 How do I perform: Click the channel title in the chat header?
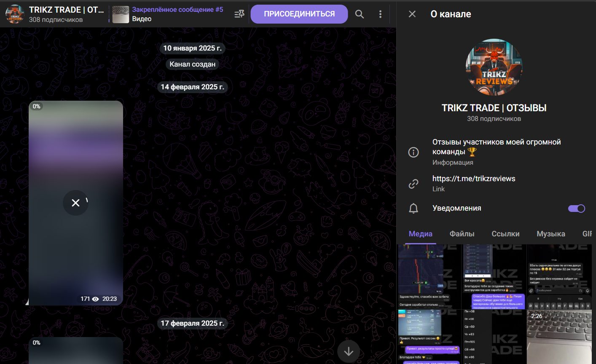[66, 10]
